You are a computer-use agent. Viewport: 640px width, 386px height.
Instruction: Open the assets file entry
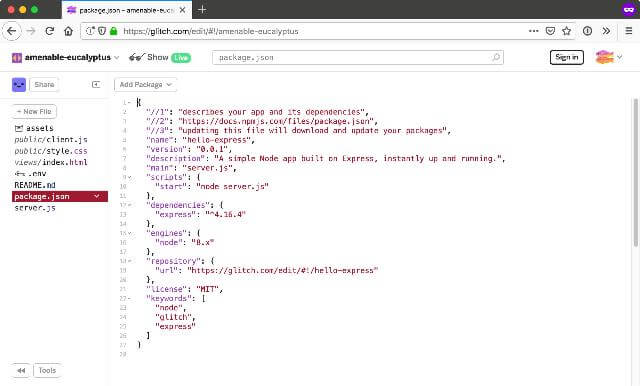[34, 128]
